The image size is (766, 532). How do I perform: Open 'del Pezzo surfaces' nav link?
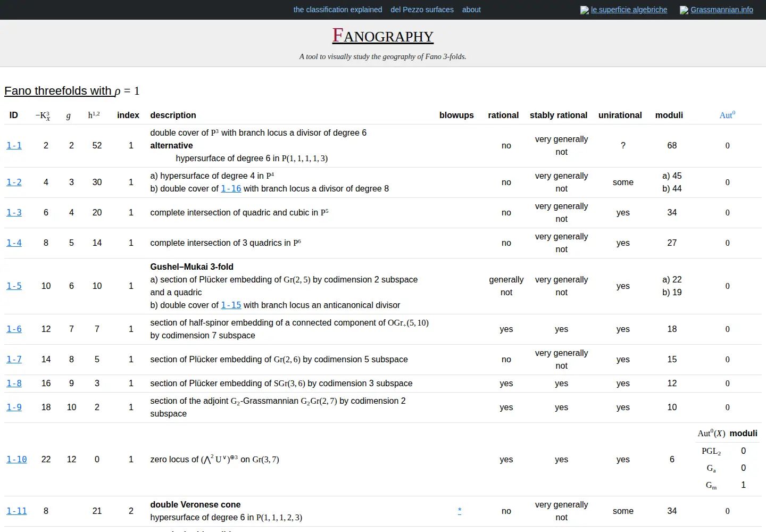(422, 10)
